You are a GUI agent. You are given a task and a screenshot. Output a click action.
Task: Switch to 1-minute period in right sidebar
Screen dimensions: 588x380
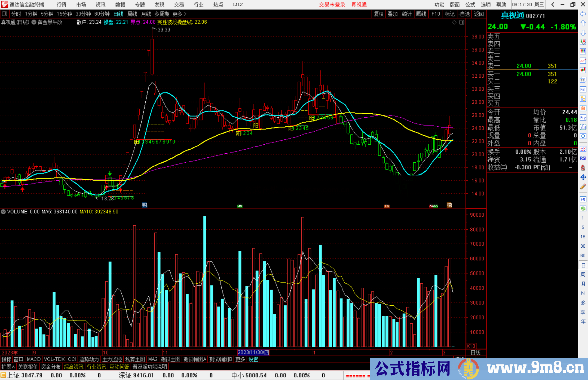pos(583,218)
